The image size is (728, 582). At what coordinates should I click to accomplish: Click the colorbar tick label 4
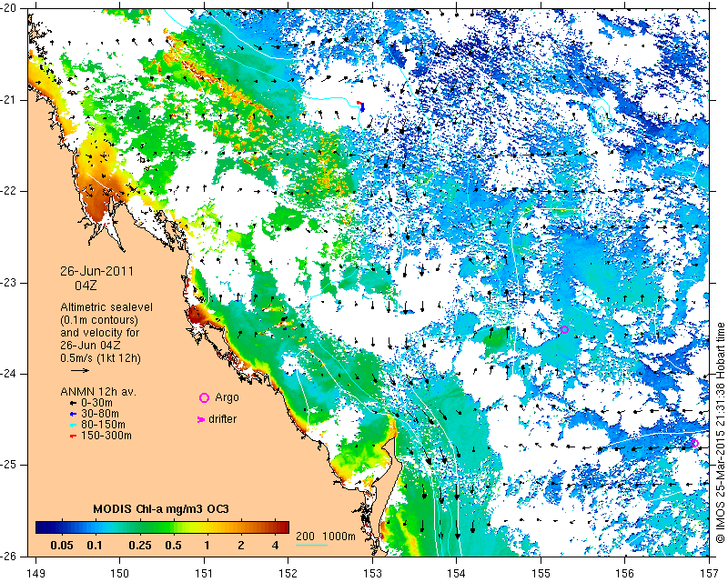click(x=276, y=545)
